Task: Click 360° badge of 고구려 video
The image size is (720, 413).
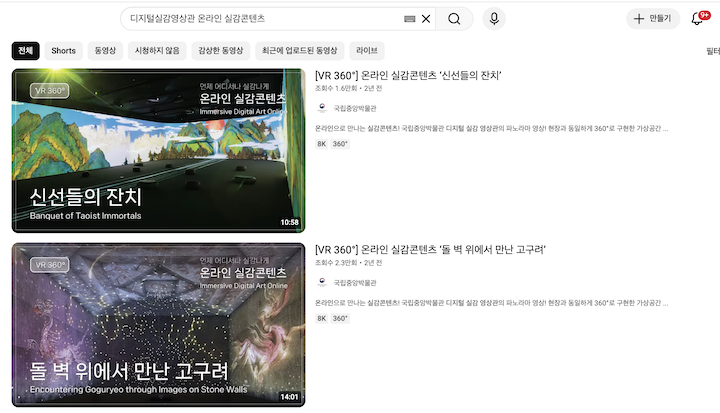Action: click(x=340, y=318)
